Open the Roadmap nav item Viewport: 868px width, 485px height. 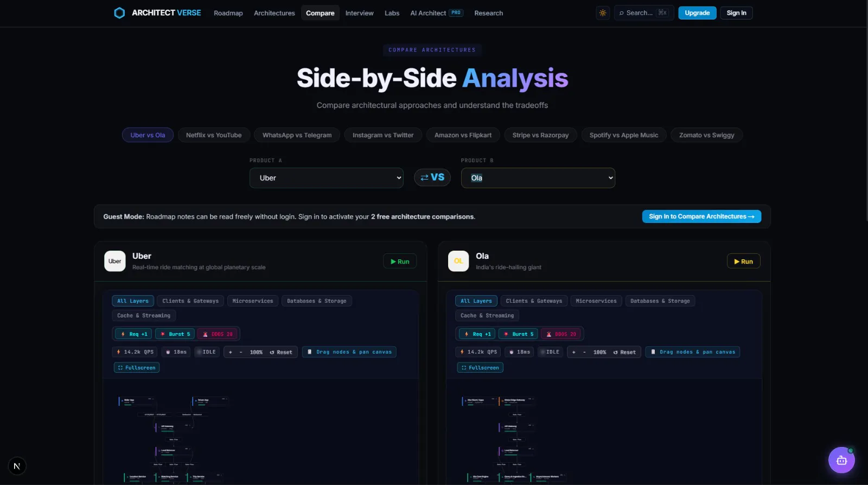[228, 13]
